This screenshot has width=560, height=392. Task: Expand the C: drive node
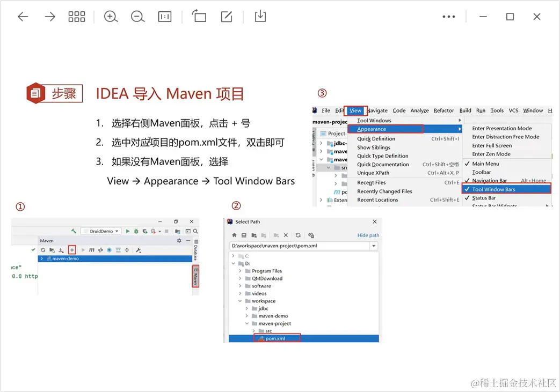tap(233, 256)
